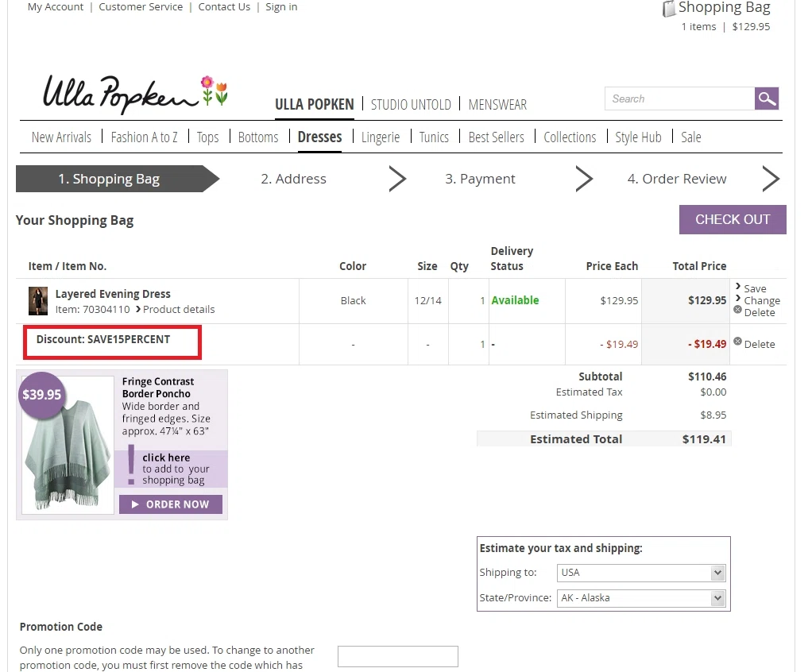812x672 pixels.
Task: Open the Lingerie menu
Action: (381, 137)
